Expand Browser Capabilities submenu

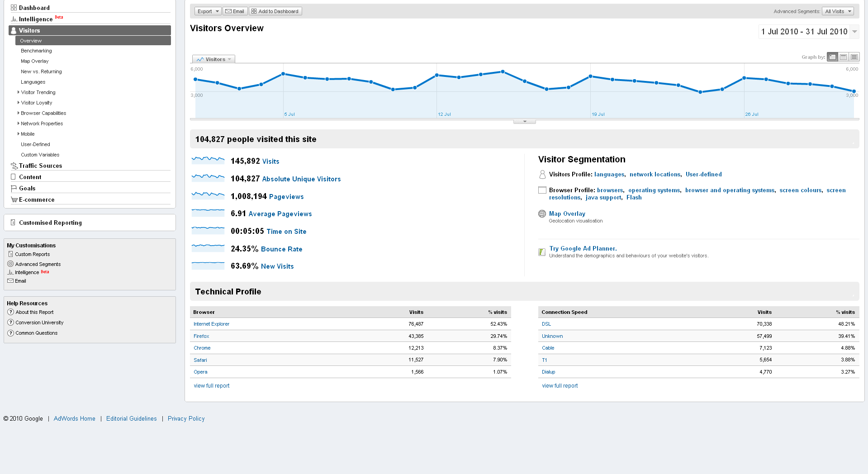19,113
